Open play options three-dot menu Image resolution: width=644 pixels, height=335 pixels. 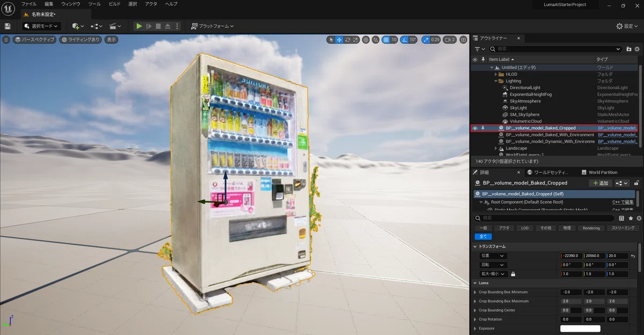tap(178, 26)
